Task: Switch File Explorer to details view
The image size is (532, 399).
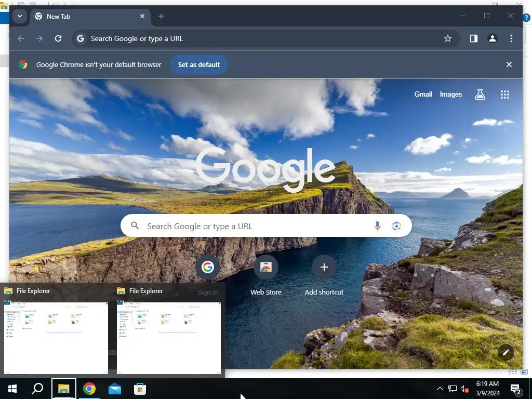Action: click(513, 372)
